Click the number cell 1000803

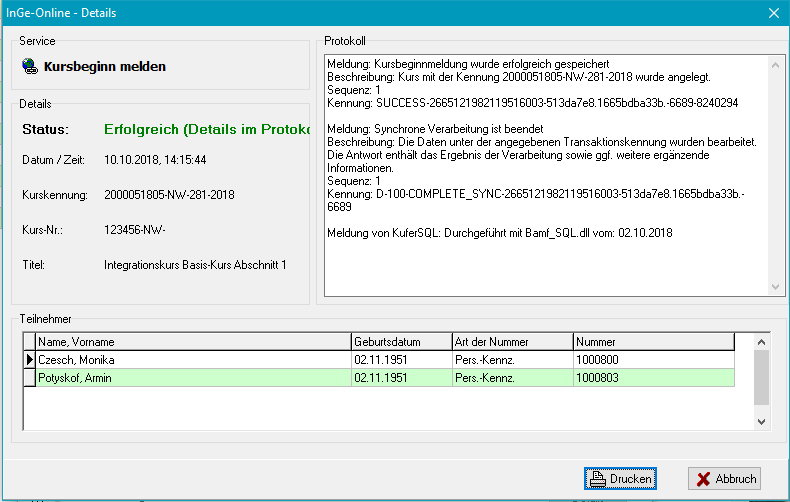[x=654, y=378]
